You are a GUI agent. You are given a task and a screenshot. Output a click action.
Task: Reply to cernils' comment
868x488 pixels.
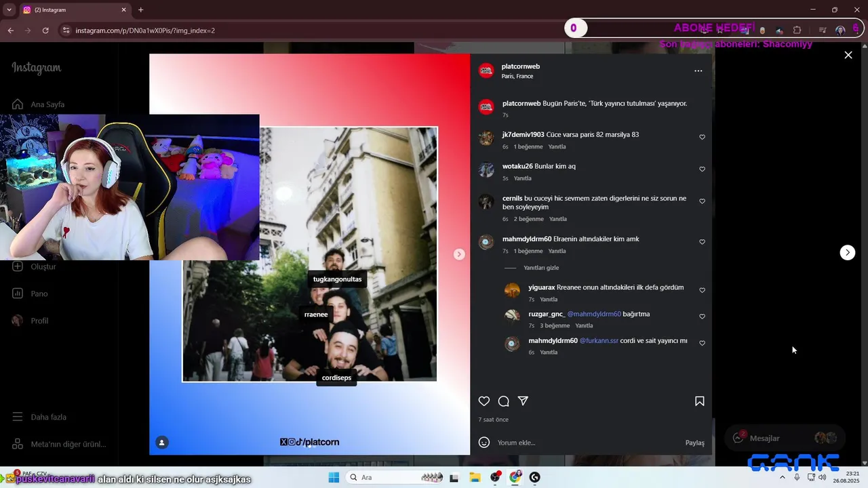557,219
